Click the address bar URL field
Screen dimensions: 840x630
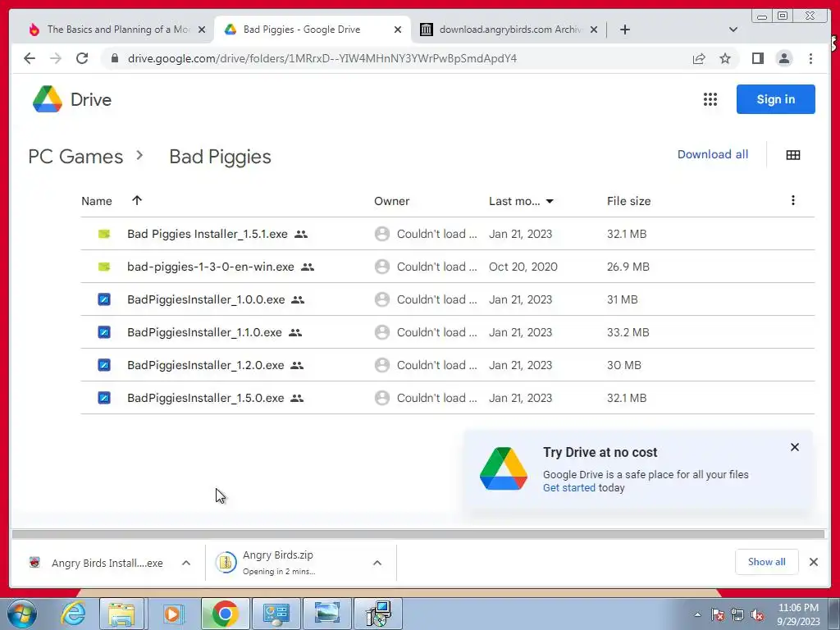(x=322, y=58)
